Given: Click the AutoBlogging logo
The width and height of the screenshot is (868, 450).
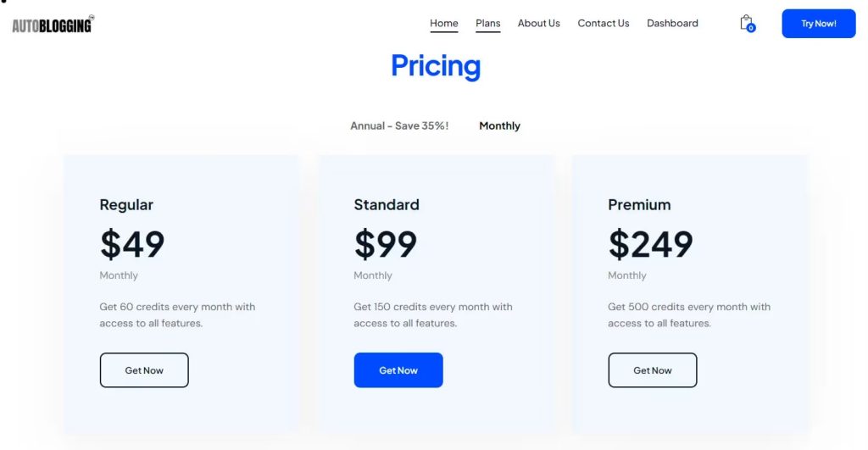Looking at the screenshot, I should 53,25.
